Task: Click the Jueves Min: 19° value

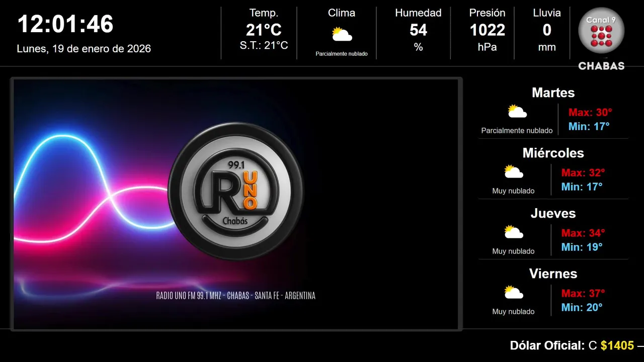Action: pos(582,247)
